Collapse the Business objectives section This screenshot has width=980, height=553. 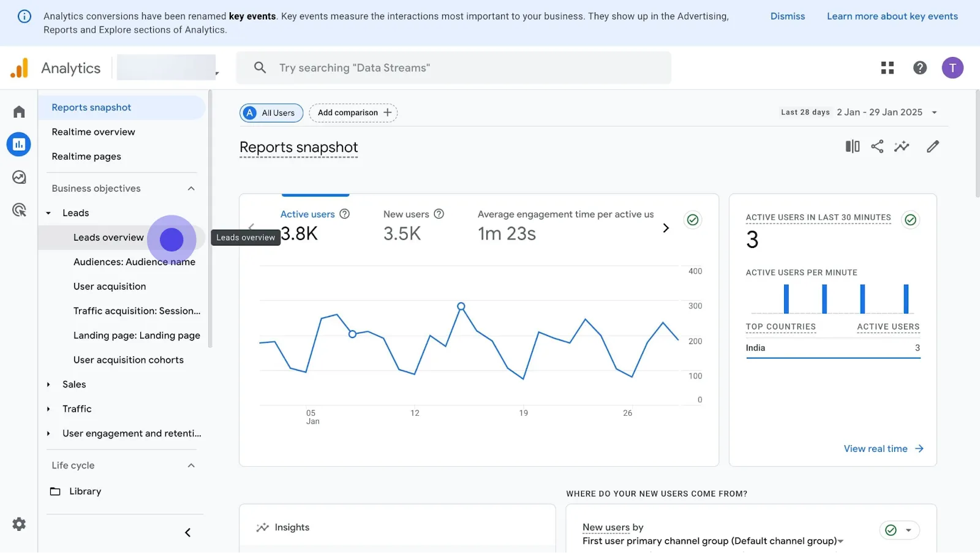[x=191, y=189]
